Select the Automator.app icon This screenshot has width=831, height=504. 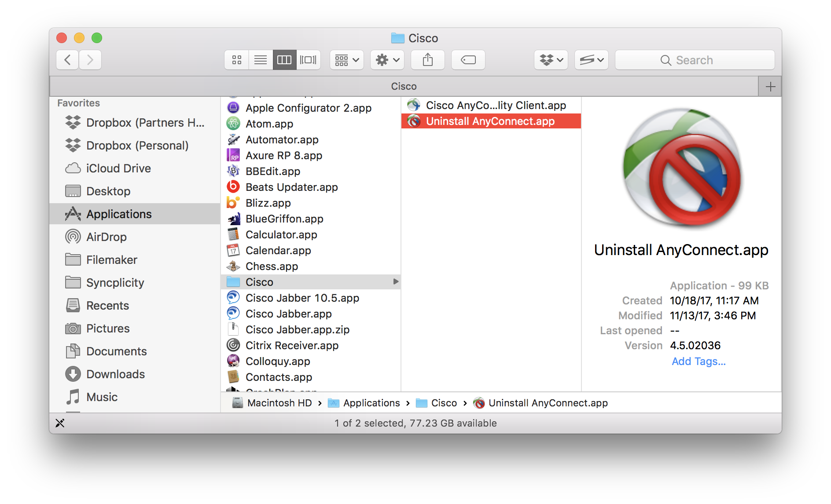233,139
